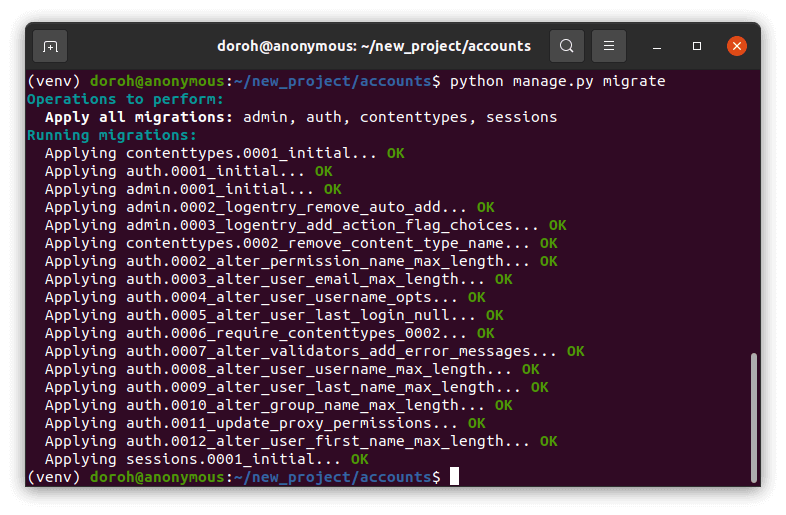786x515 pixels.
Task: Click the auth.0007_alter_validators_add_error_messages line
Action: tap(300, 351)
